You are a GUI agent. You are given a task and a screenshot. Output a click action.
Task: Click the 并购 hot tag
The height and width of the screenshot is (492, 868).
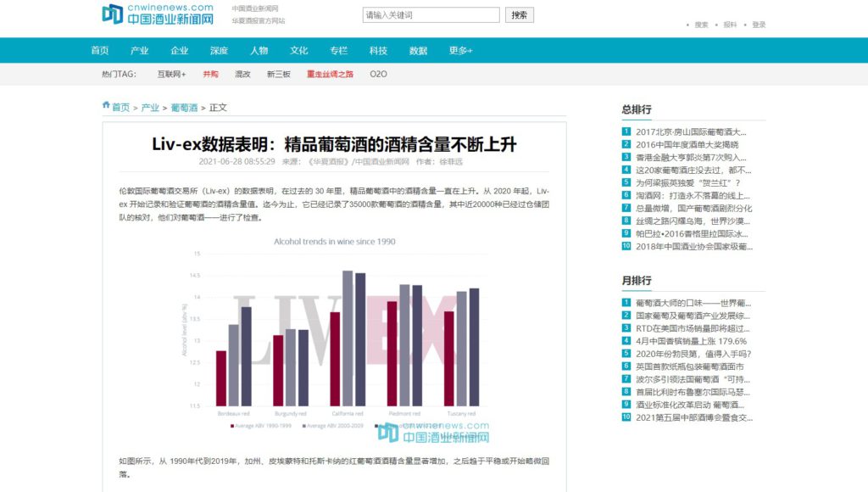pos(210,74)
